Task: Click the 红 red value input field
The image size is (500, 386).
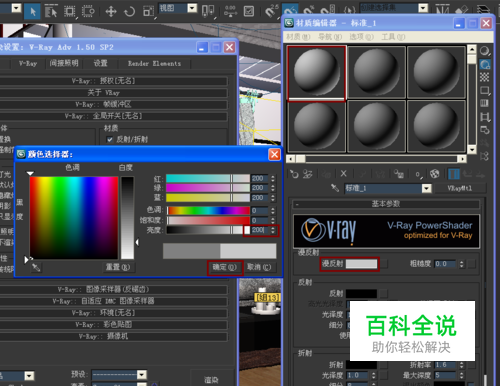Action: (x=260, y=179)
